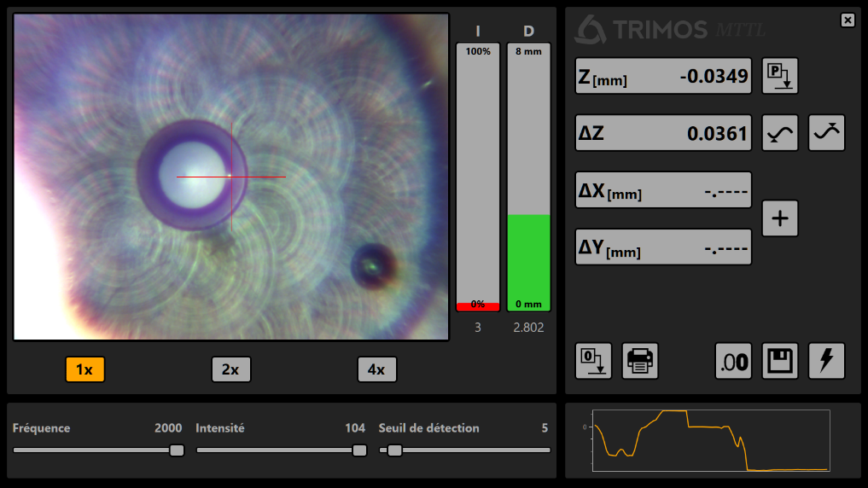Screen dimensions: 868x488
Task: Click the height profile graph
Action: (x=711, y=440)
